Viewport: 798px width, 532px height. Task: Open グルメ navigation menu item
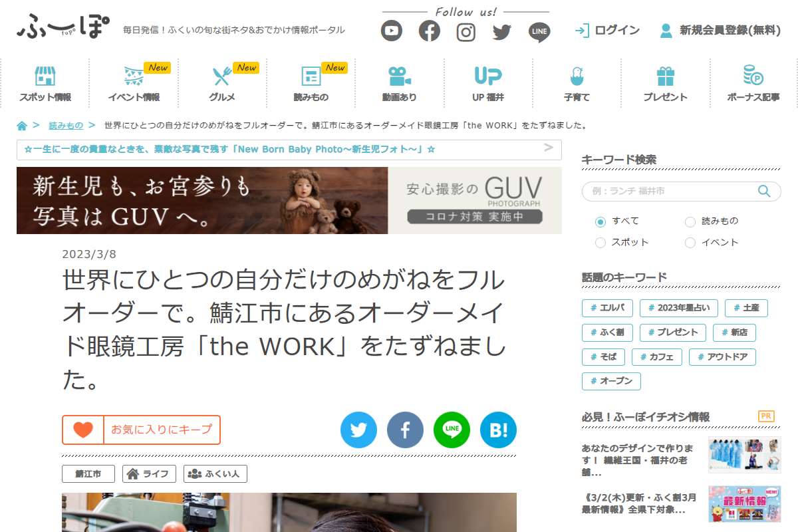pyautogui.click(x=222, y=84)
